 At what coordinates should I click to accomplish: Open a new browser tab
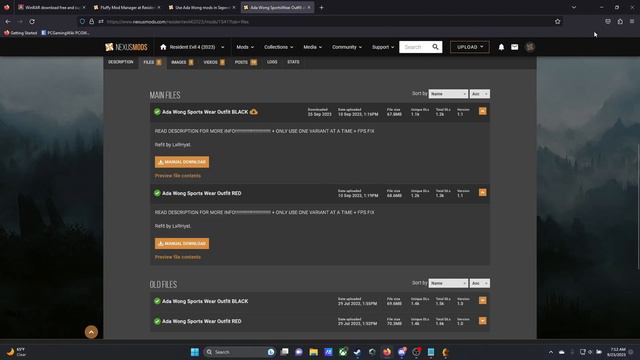[x=321, y=7]
